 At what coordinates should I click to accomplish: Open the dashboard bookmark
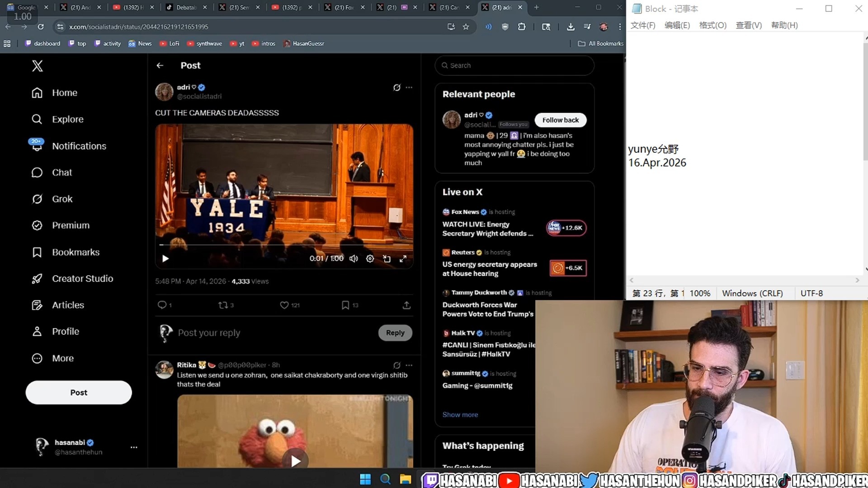(42, 43)
